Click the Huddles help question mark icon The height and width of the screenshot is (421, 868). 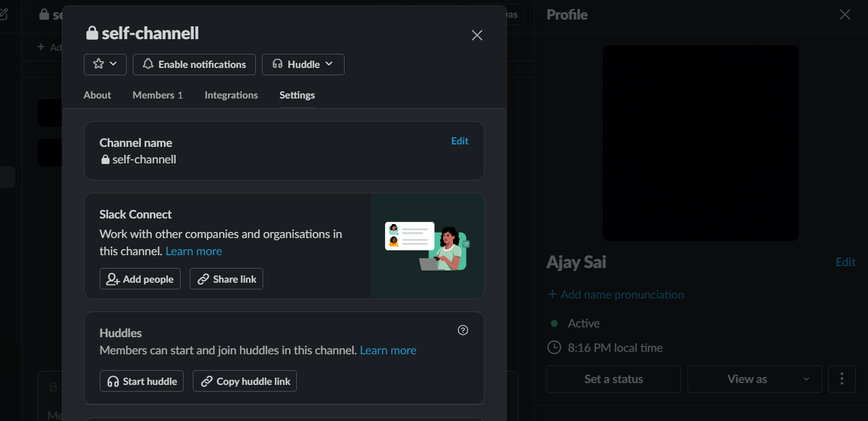click(x=463, y=330)
